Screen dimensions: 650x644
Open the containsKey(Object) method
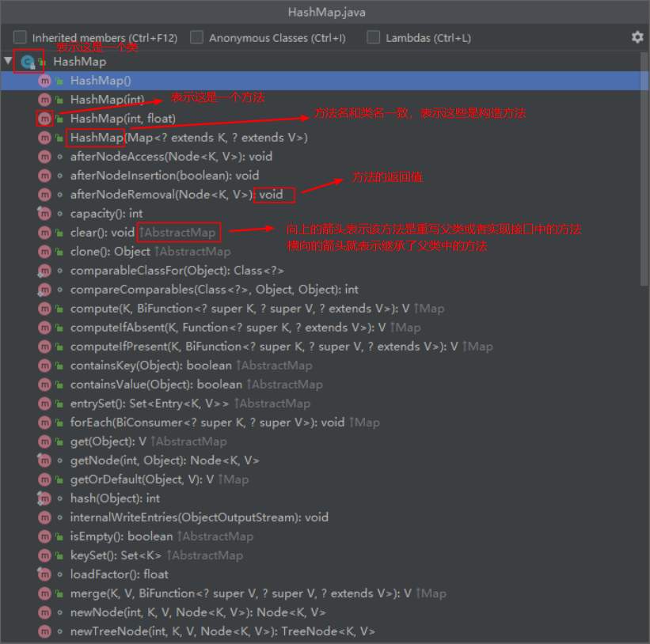(x=150, y=366)
